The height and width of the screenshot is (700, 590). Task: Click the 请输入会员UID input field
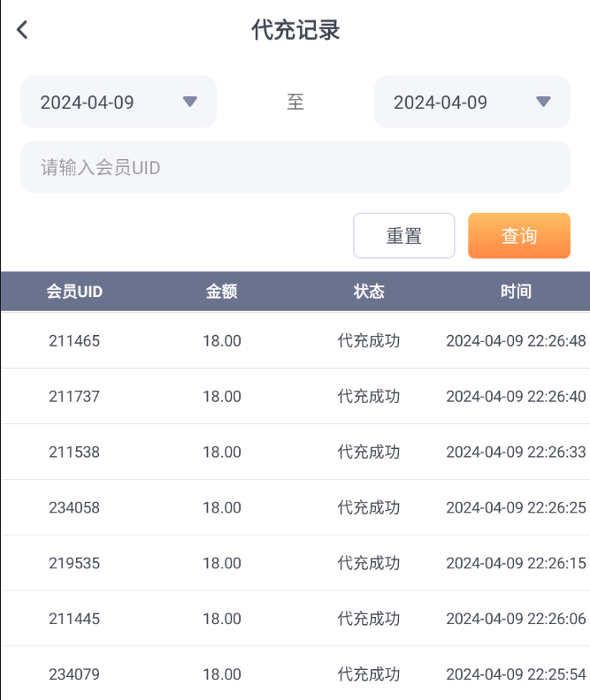point(295,167)
